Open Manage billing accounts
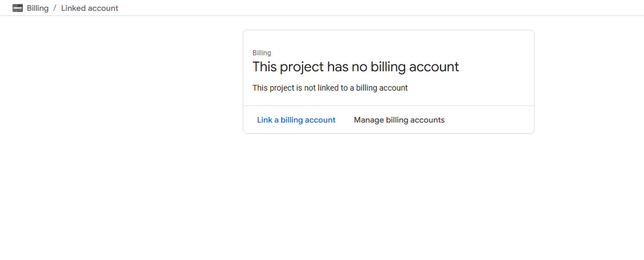Viewport: 644px width, 260px height. pyautogui.click(x=399, y=120)
